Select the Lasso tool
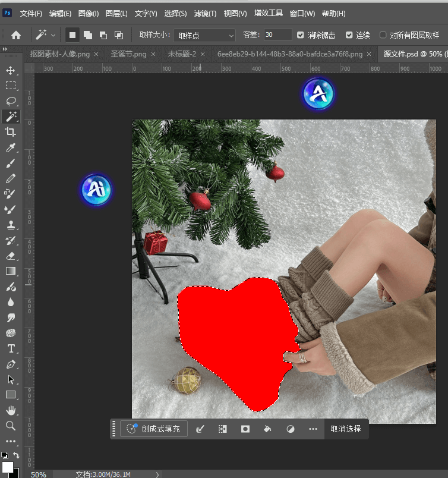This screenshot has width=448, height=478. pos(11,101)
